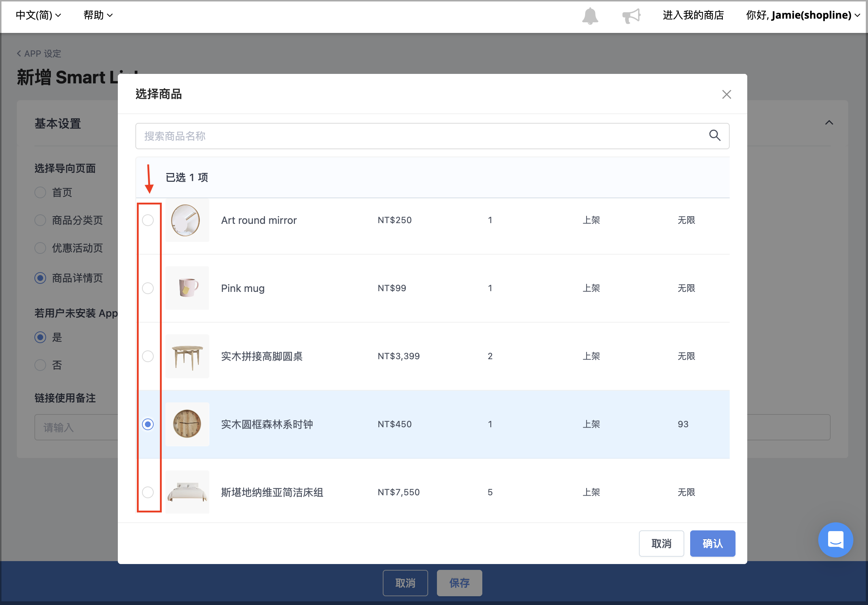Collapse the 基本设置 section chevron

click(829, 123)
